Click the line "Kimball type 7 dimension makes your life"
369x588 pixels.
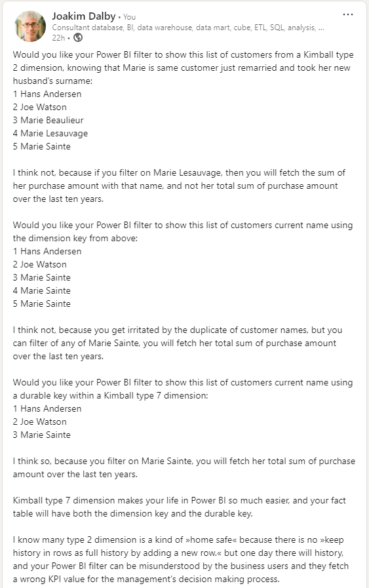coord(179,500)
